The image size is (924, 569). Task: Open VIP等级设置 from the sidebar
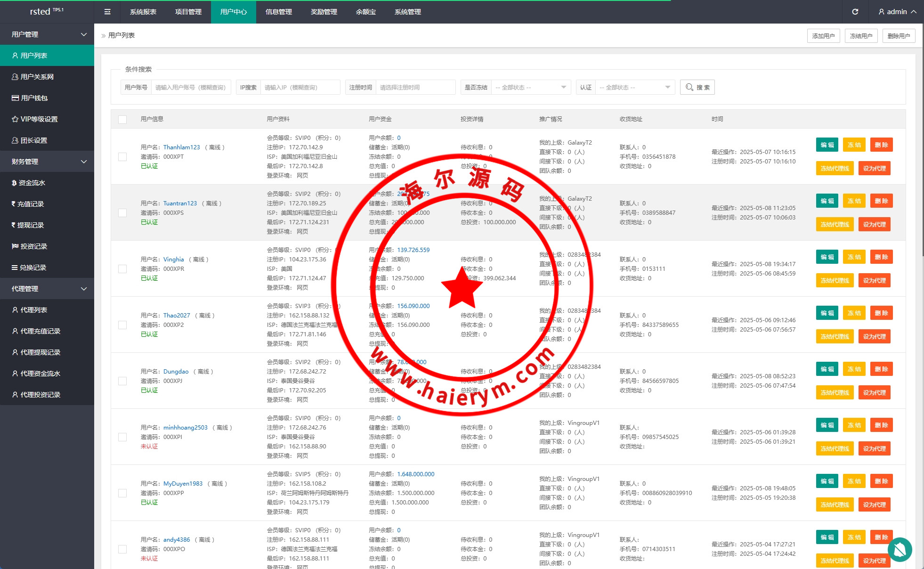(39, 119)
